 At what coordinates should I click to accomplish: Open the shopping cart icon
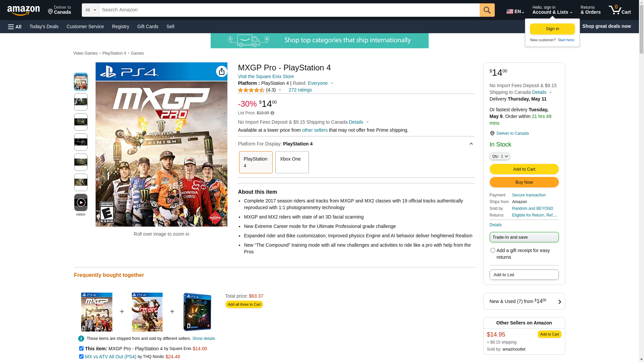(x=619, y=10)
